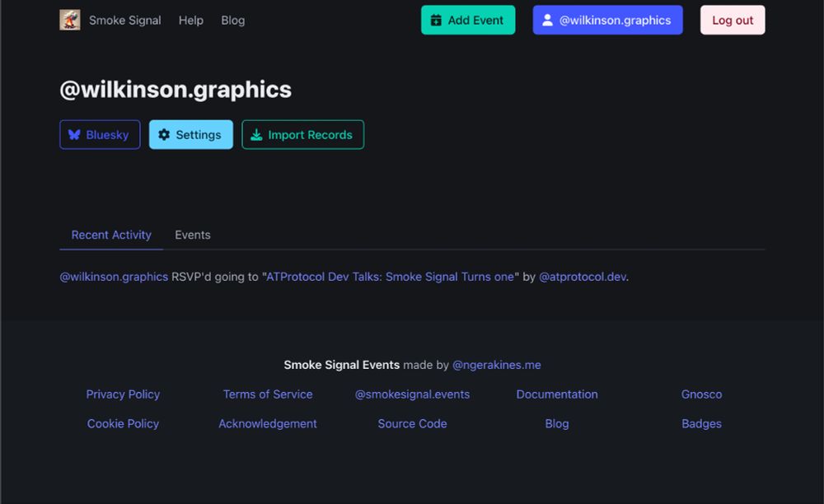Click the @wilkinson.graphics page heading
824x504 pixels.
[176, 90]
